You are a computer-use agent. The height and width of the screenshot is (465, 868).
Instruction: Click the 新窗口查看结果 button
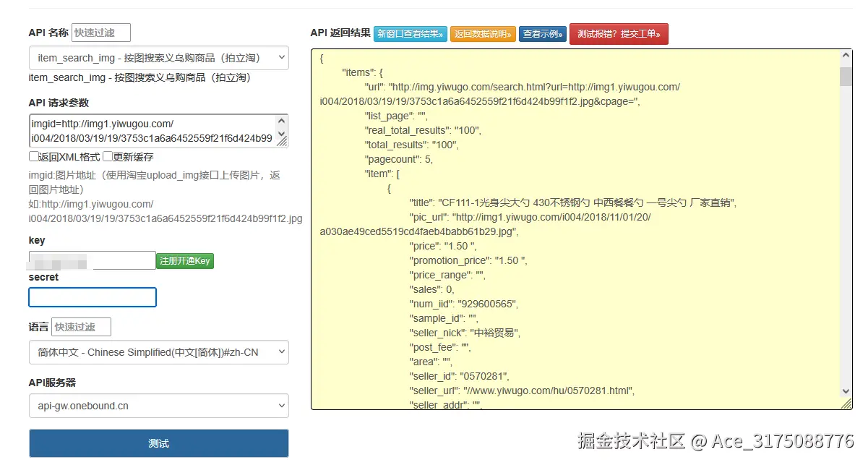click(x=410, y=34)
